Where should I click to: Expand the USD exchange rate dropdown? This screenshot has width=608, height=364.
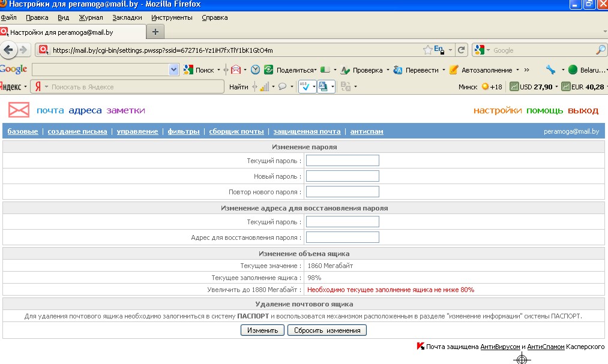(x=556, y=87)
